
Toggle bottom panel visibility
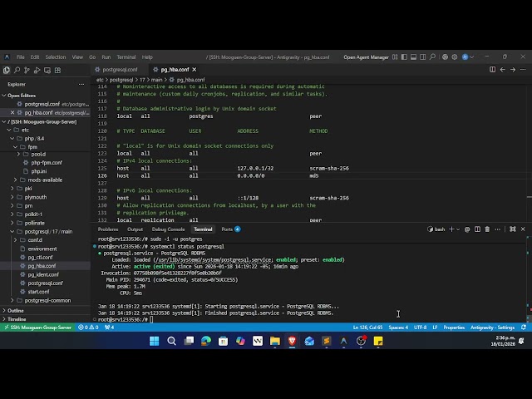(x=413, y=57)
